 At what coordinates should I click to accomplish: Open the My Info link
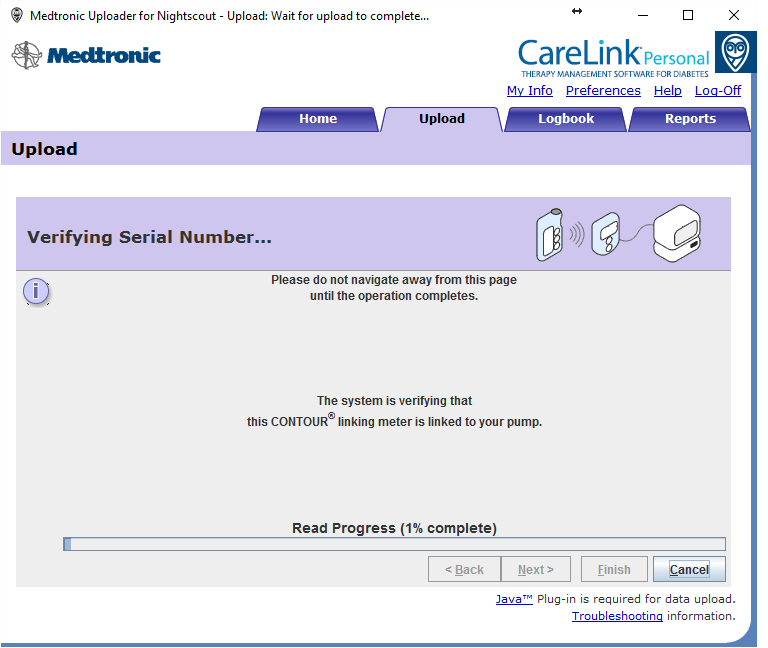coord(529,91)
